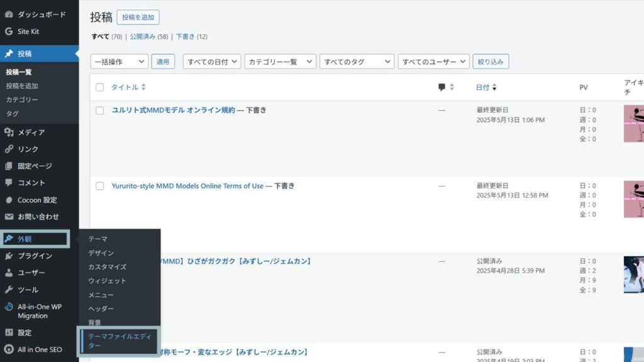Image resolution: width=644 pixels, height=362 pixels.
Task: Filter by 公開済み (58) link
Action: click(x=148, y=36)
